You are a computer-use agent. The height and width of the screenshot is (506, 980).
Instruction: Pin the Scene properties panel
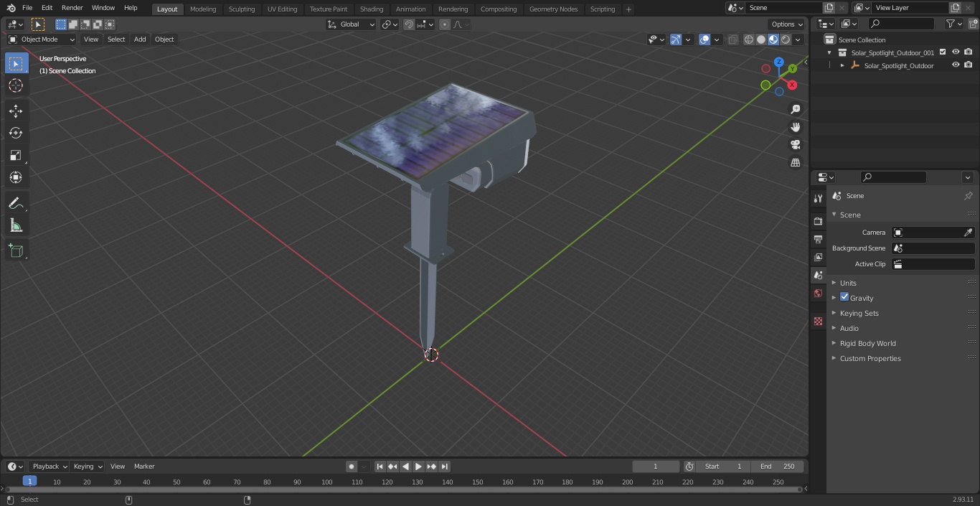click(x=968, y=196)
